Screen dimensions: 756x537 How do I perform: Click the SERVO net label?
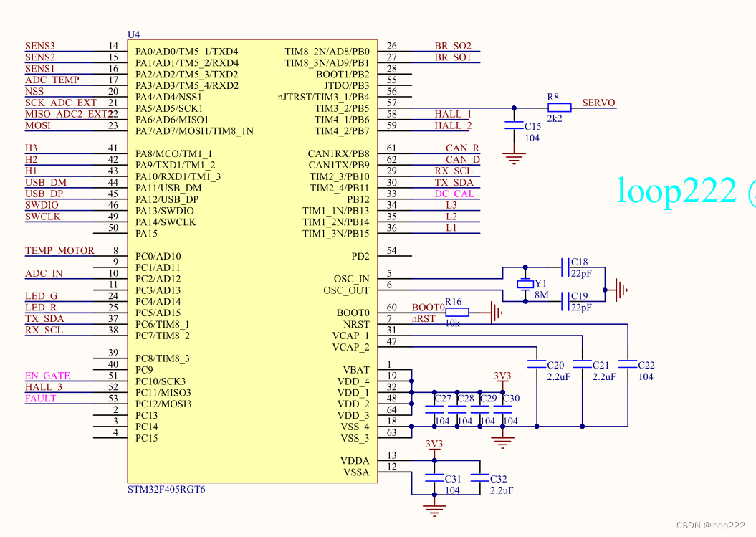[x=598, y=103]
